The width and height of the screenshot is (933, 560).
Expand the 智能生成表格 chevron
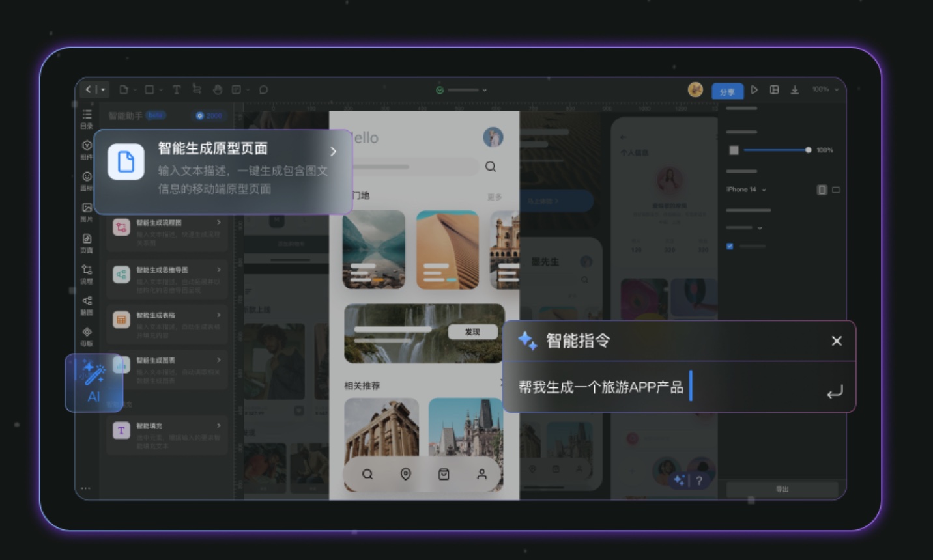coord(218,315)
